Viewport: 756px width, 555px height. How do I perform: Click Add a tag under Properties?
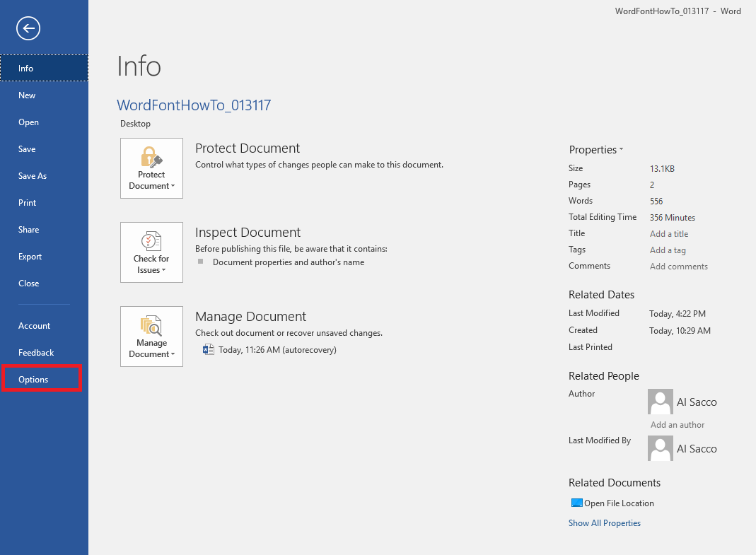[x=668, y=250]
